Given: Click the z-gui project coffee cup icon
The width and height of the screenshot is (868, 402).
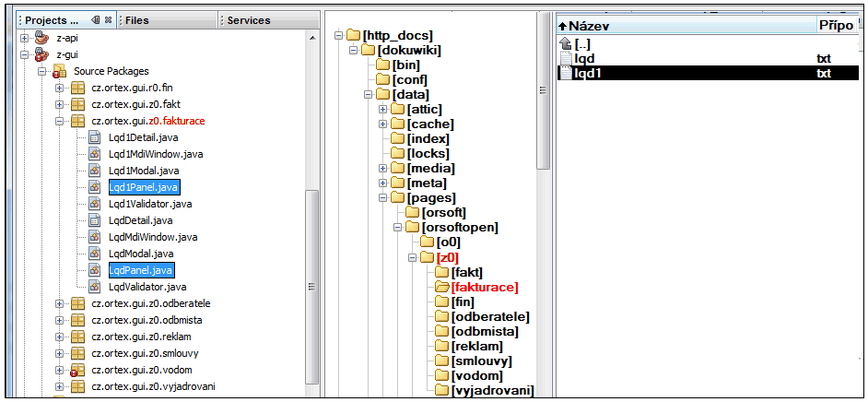Looking at the screenshot, I should tap(42, 54).
